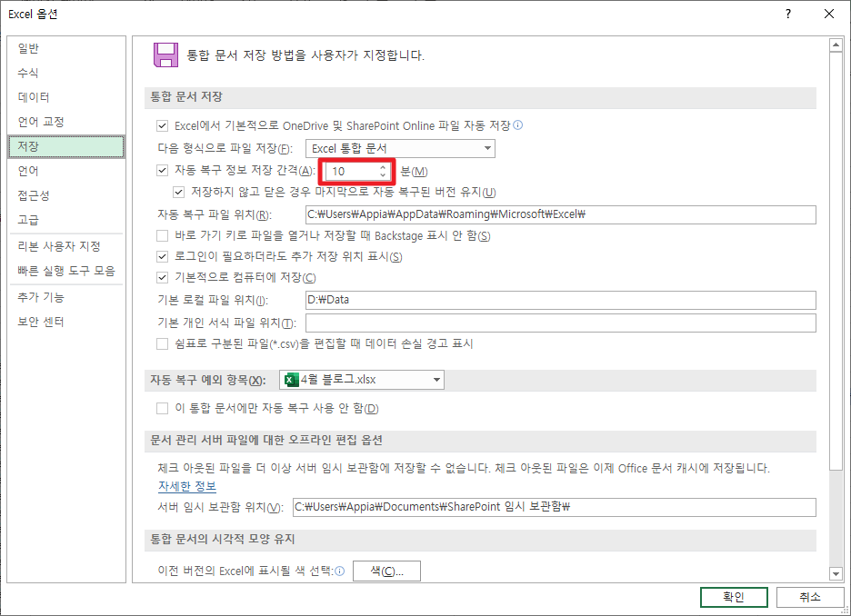The height and width of the screenshot is (616, 851).
Task: Open 리본 사용자 지정 category
Action: [x=66, y=246]
